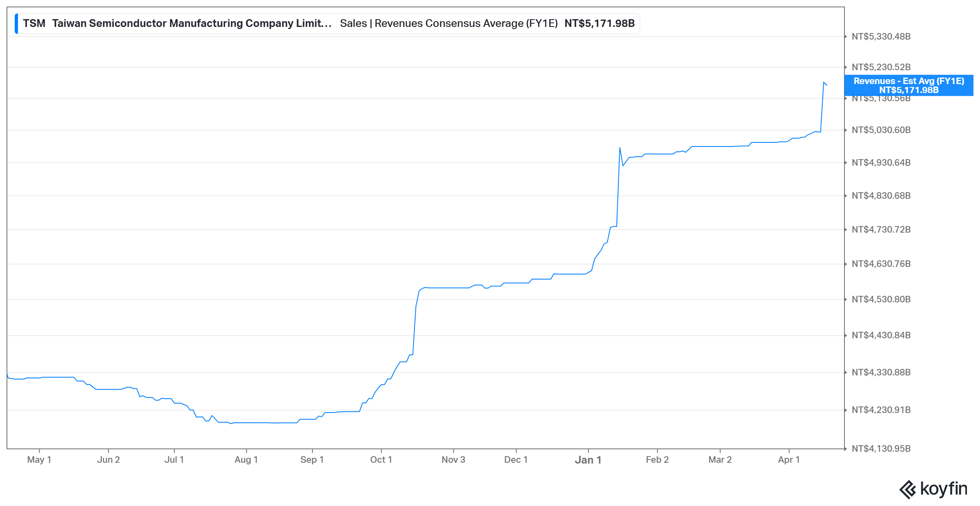This screenshot has height=506, width=980.
Task: Click the May 1 date axis label
Action: pos(39,460)
